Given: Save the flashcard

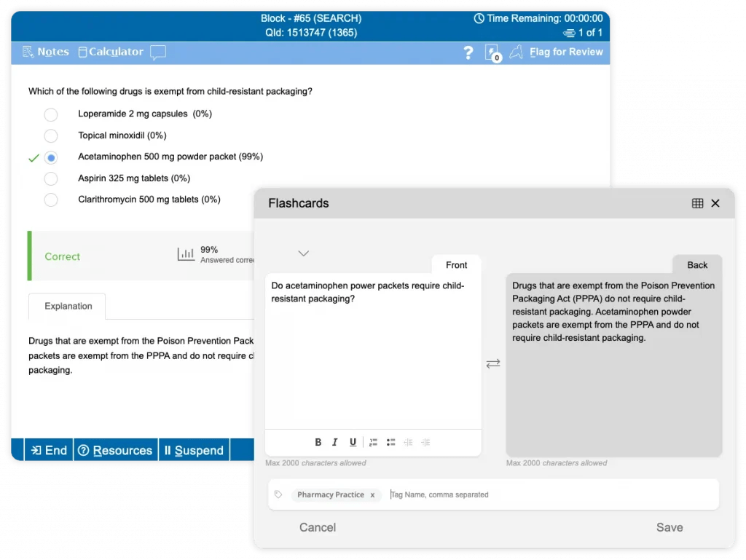Looking at the screenshot, I should [x=669, y=527].
